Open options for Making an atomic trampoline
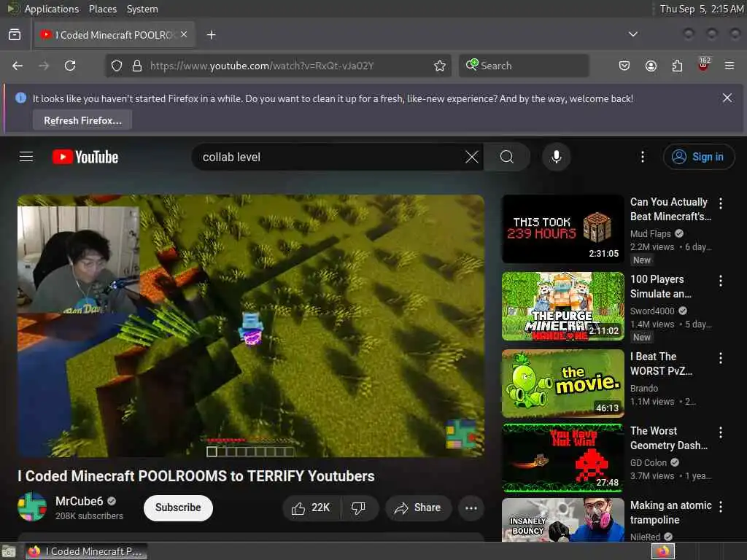 [x=720, y=507]
